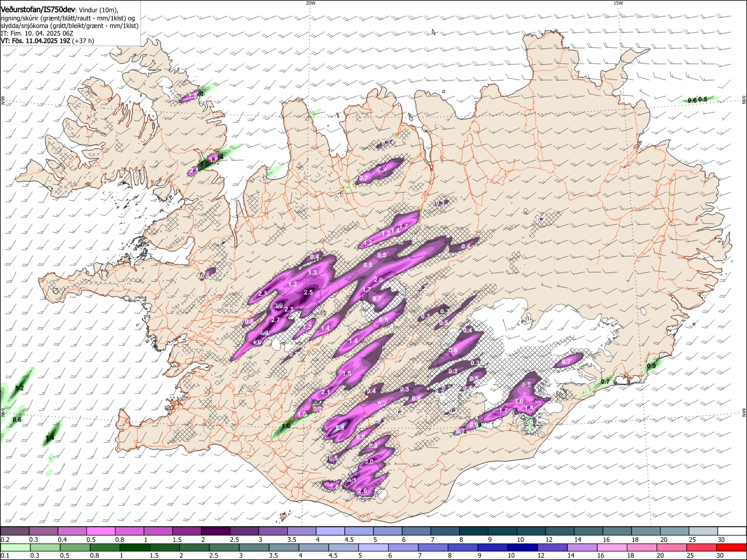Pick the bright pink snow swatch between 0.5 and 0.8
The width and height of the screenshot is (747, 560).
pyautogui.click(x=100, y=531)
